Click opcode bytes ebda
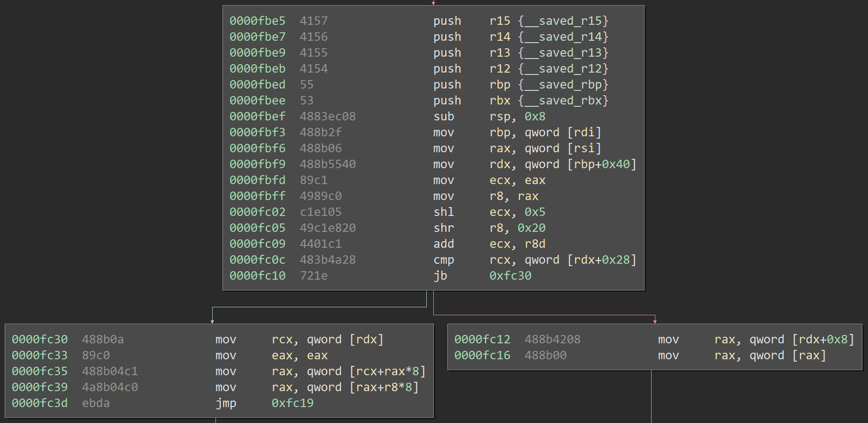Viewport: 868px width, 423px height. [96, 403]
